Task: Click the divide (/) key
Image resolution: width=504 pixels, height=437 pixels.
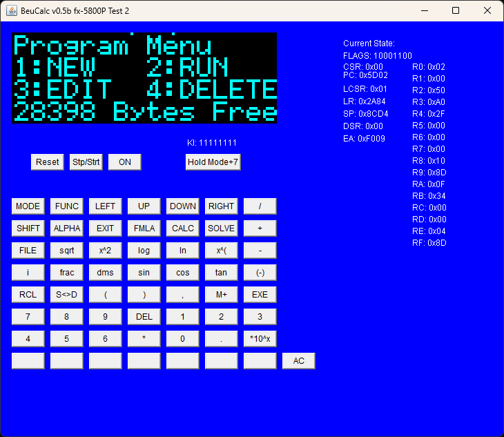Action: (x=260, y=206)
